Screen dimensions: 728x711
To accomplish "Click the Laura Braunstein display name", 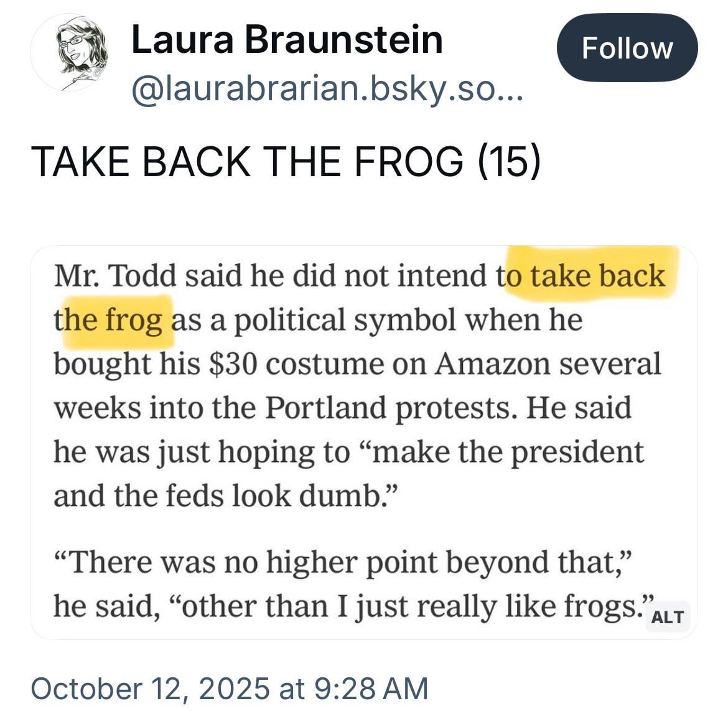I will tap(287, 39).
